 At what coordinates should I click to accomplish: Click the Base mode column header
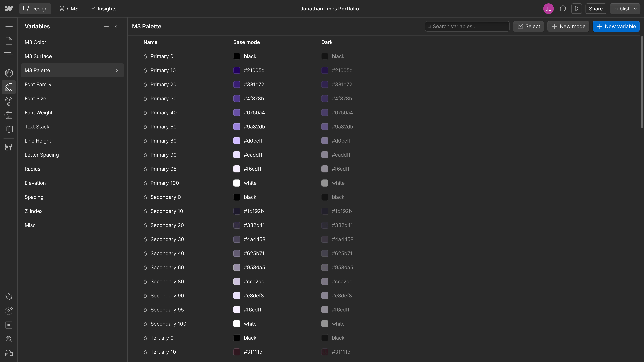(247, 42)
